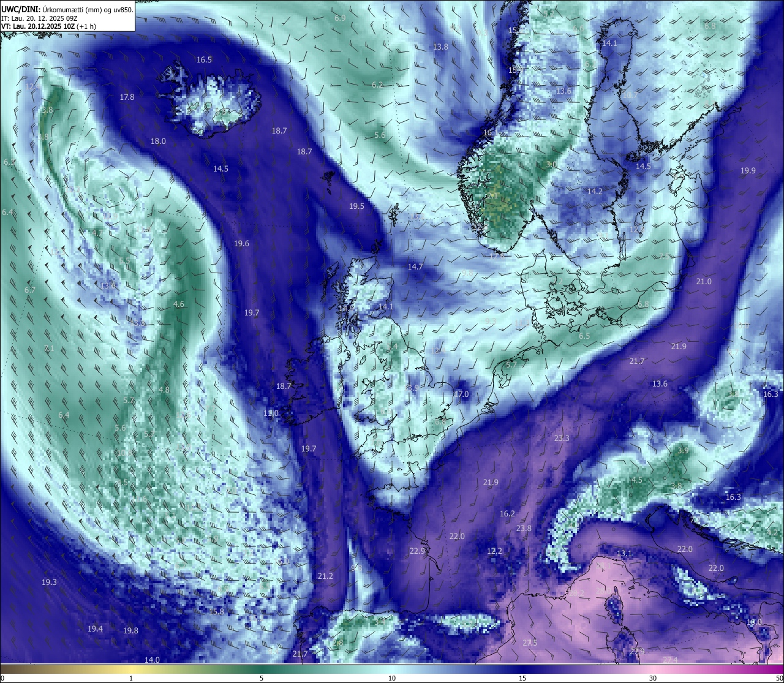
Task: Click the 16.2 value label
Action: click(x=507, y=514)
